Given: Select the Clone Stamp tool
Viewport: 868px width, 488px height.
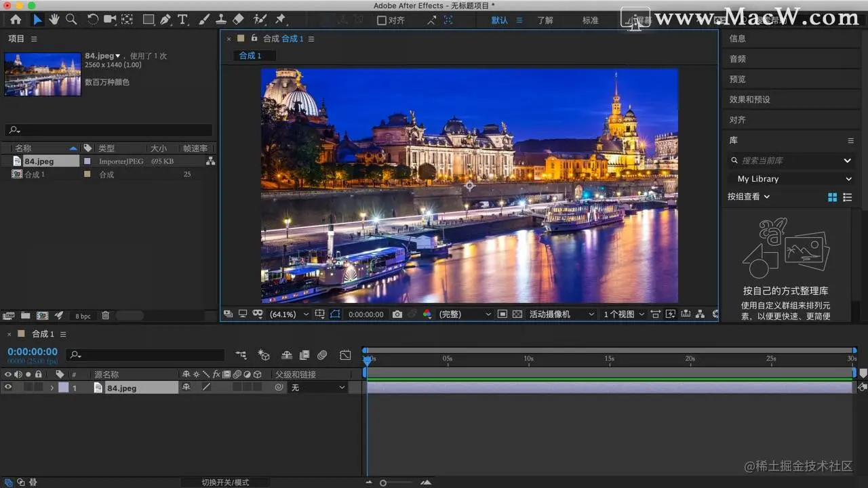Looking at the screenshot, I should click(221, 20).
